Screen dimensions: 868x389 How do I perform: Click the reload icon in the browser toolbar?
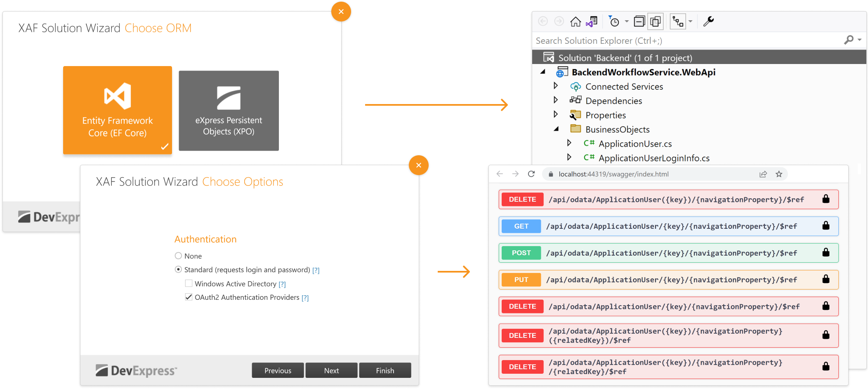[x=531, y=174]
